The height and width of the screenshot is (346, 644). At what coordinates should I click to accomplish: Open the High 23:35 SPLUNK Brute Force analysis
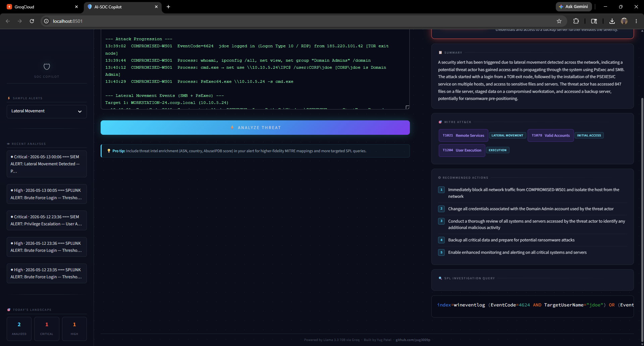coord(47,274)
